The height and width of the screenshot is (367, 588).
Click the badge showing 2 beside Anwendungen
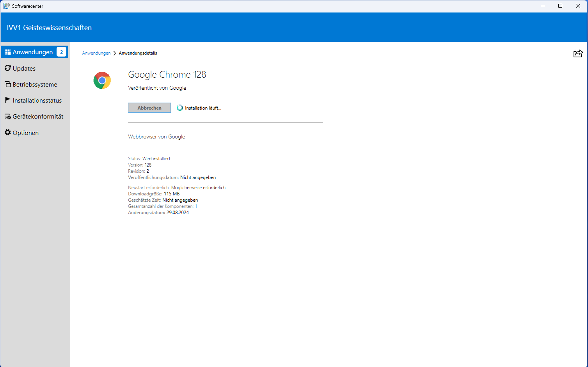click(61, 52)
